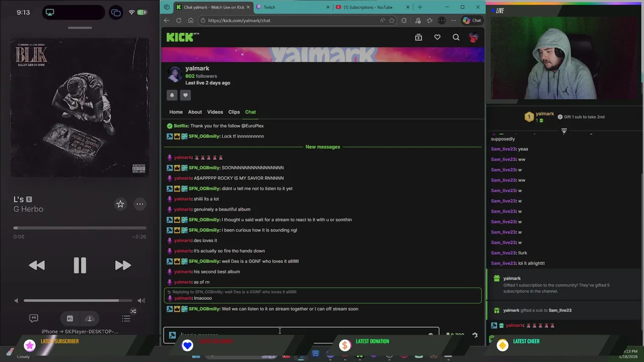Add this page to favorites
Screen dimensions: 644x362
(392, 21)
